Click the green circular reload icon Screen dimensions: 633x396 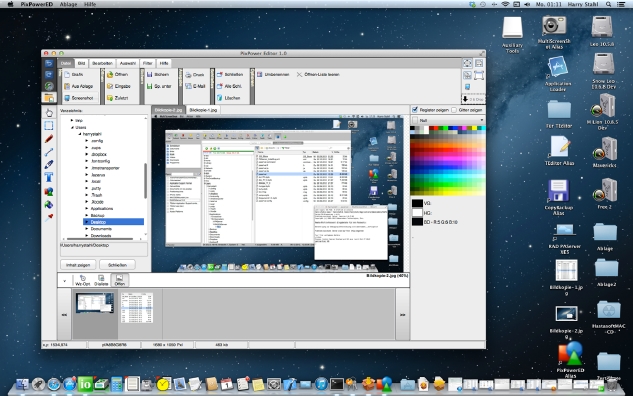(49, 86)
